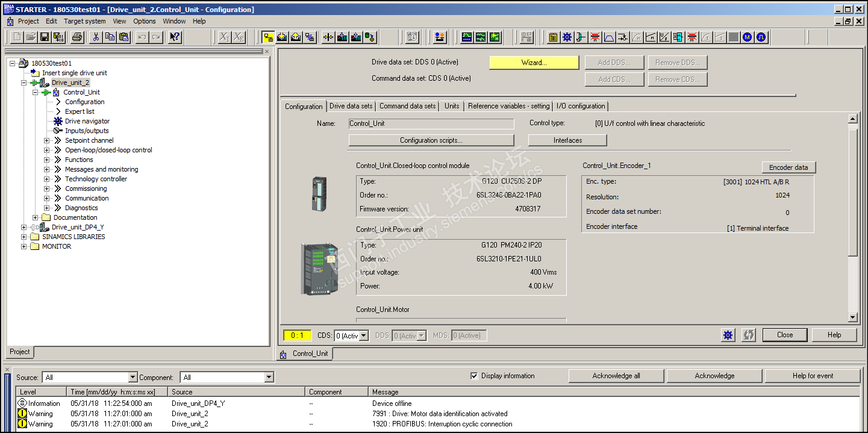Click the yellow Wizard button
868x433 pixels.
pos(534,63)
